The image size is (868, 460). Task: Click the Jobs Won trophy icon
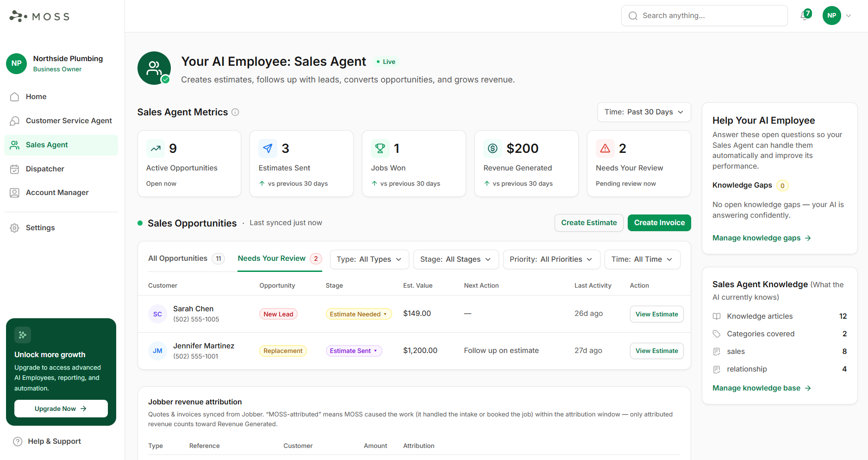tap(380, 148)
